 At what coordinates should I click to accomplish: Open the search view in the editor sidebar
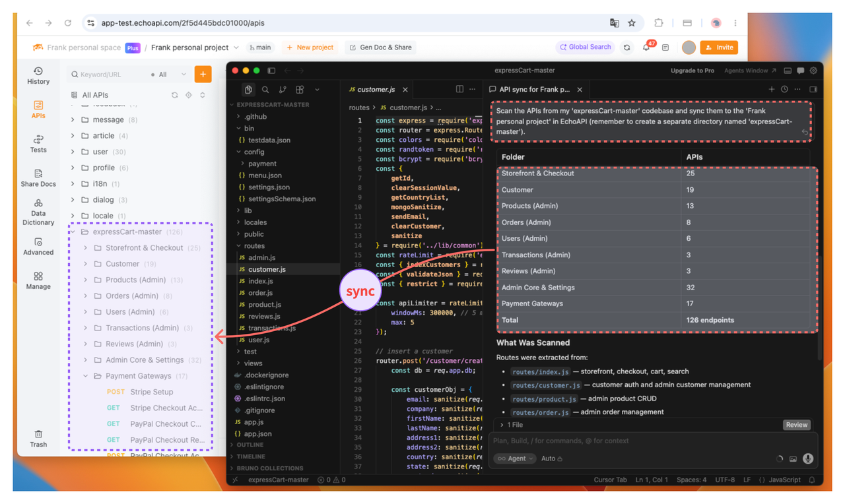265,90
